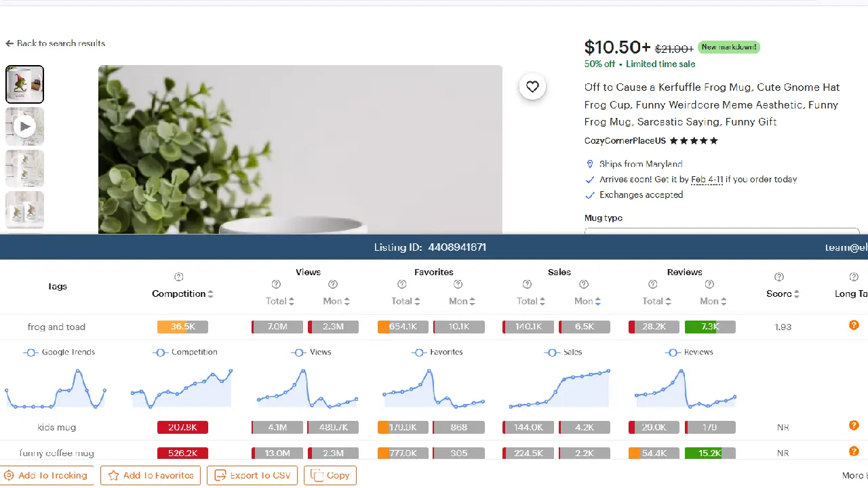Image resolution: width=868 pixels, height=488 pixels.
Task: Go back to search results
Action: tap(55, 43)
